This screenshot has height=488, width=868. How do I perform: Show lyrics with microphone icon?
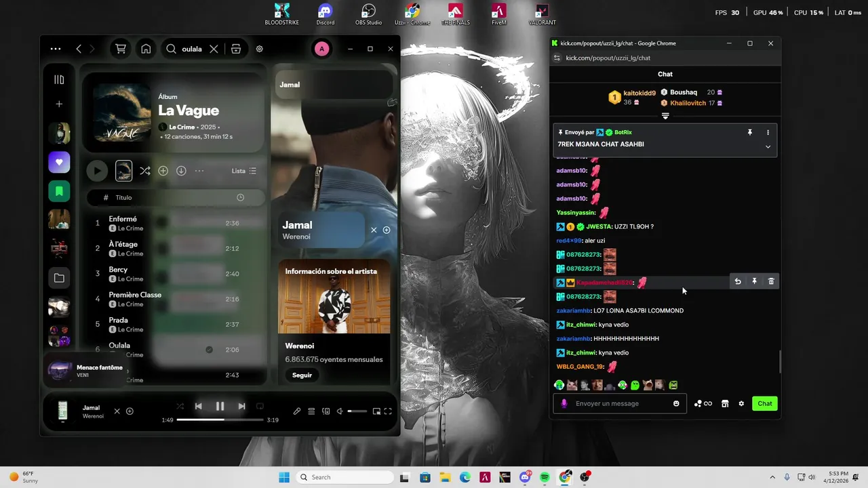pyautogui.click(x=297, y=411)
